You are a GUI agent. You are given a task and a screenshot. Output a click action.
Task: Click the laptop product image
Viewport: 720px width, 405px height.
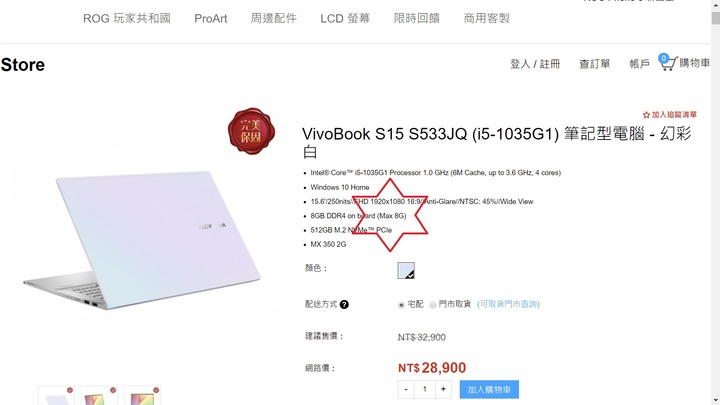[142, 240]
